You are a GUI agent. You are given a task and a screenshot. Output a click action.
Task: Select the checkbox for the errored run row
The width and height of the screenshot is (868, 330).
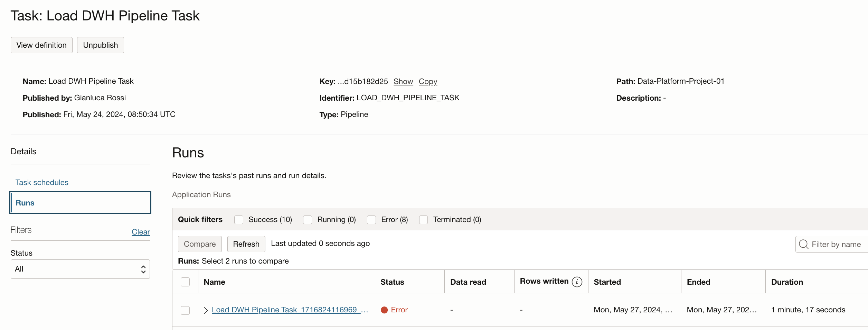pyautogui.click(x=185, y=310)
